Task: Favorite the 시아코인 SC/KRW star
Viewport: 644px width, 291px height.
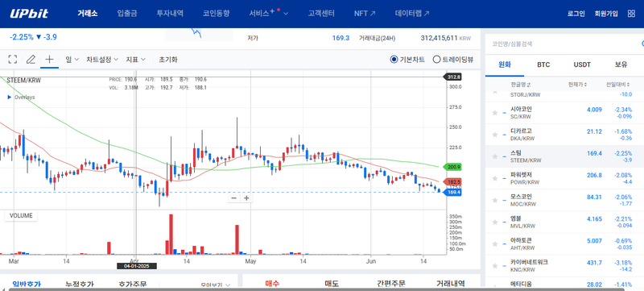Action: (495, 113)
